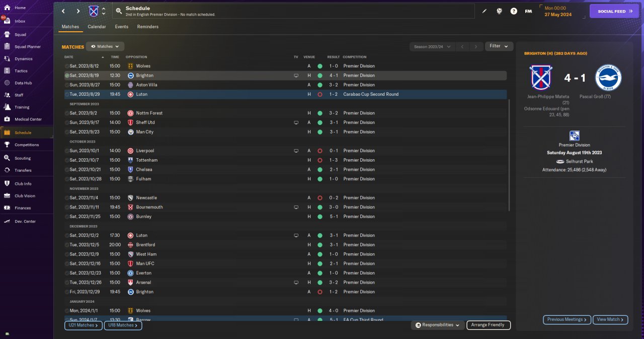Open Club Vision in the sidebar
The image size is (644, 339).
click(25, 196)
